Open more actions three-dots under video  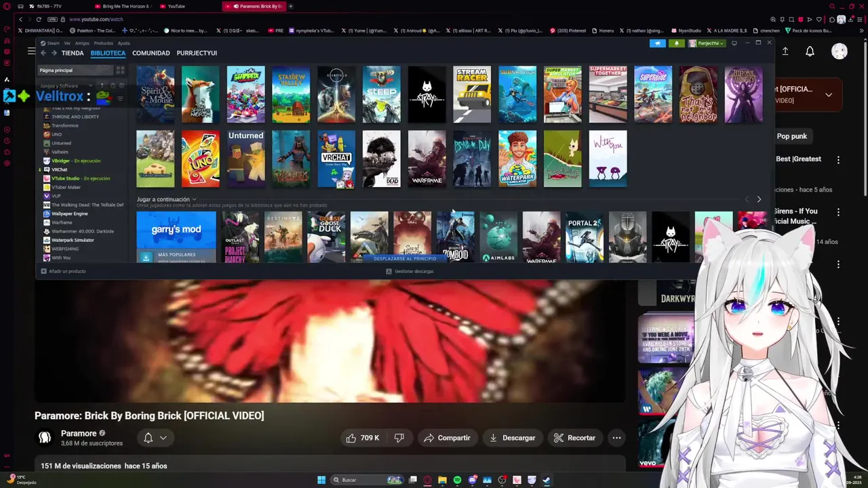pyautogui.click(x=616, y=438)
